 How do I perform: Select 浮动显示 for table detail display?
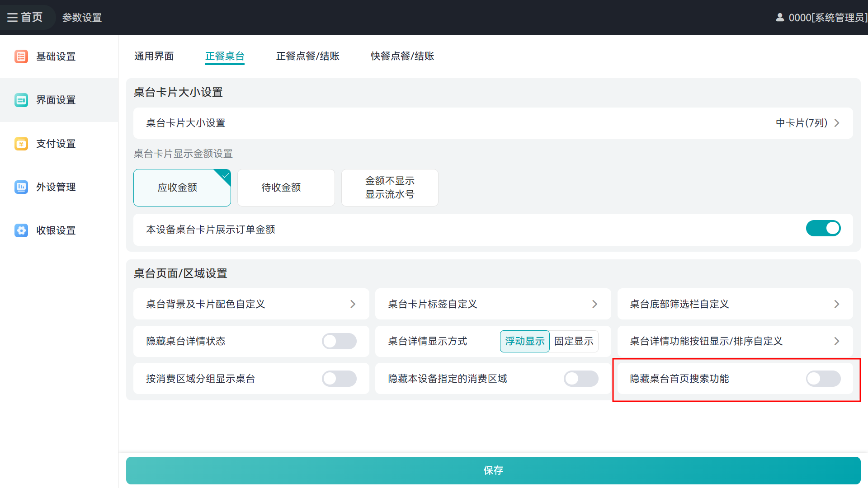[524, 341]
